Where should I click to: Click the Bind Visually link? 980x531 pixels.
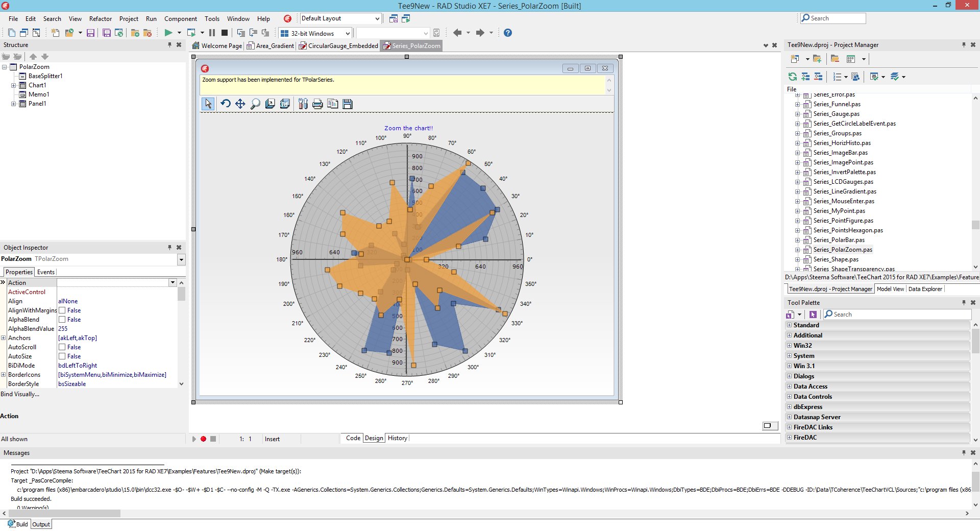(20, 394)
